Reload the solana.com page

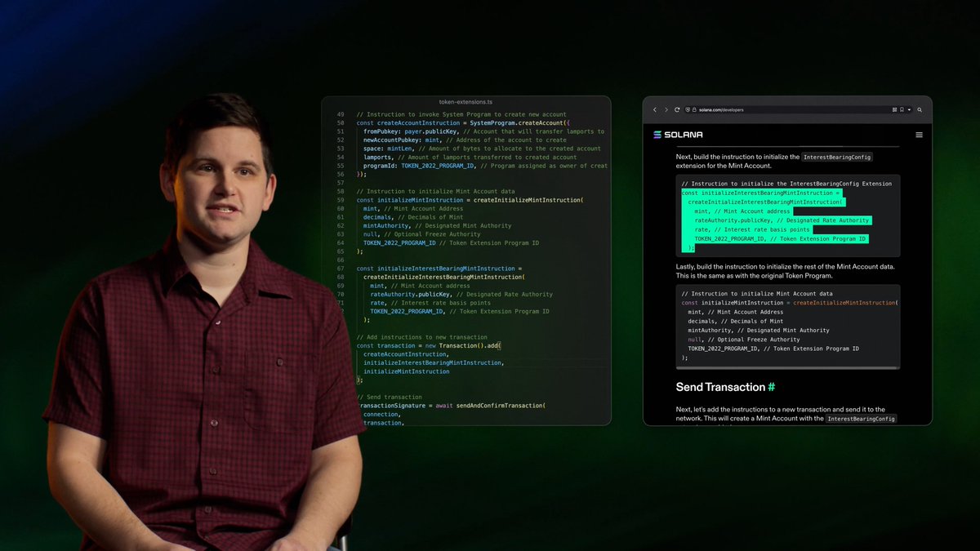677,109
